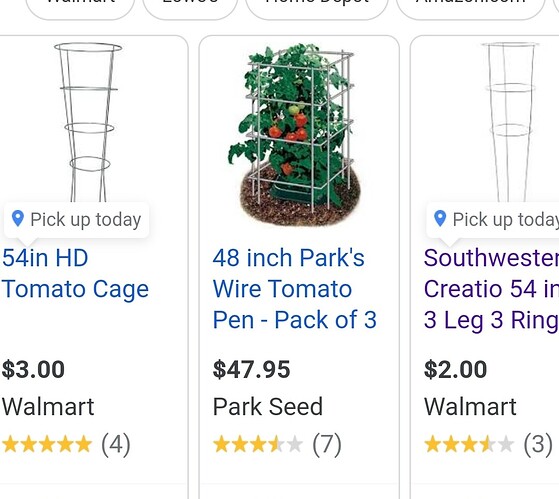View the tomato plant pen product photo

point(295,135)
